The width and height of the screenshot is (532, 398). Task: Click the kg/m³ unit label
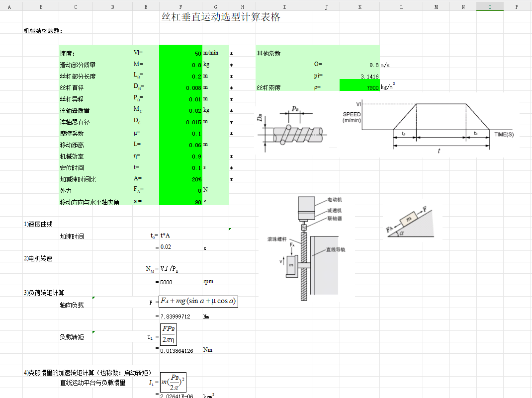[388, 86]
